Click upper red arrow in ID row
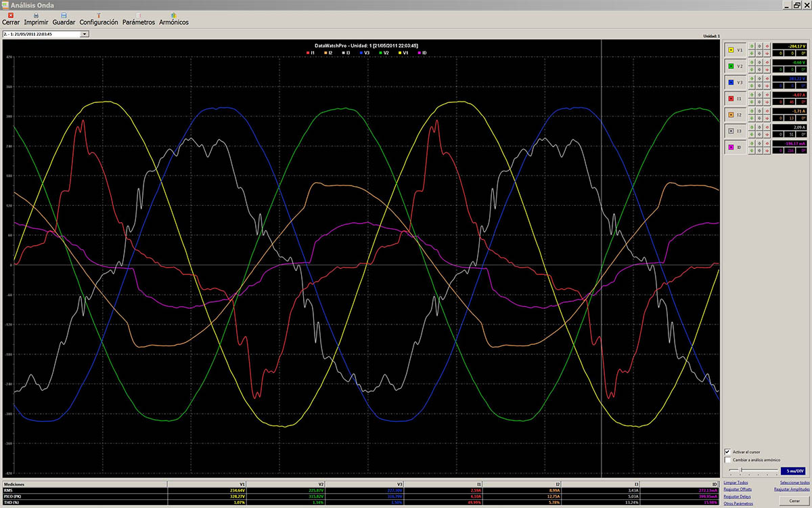The image size is (812, 508). click(767, 144)
